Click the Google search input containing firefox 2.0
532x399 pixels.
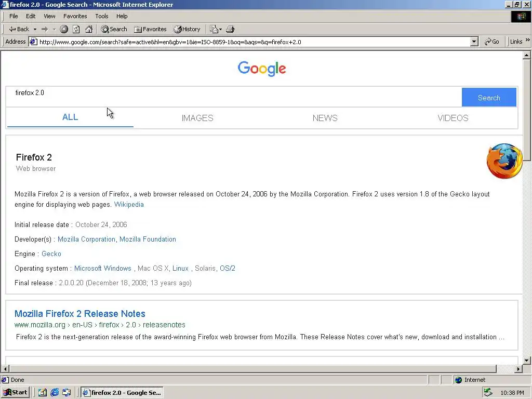[233, 97]
